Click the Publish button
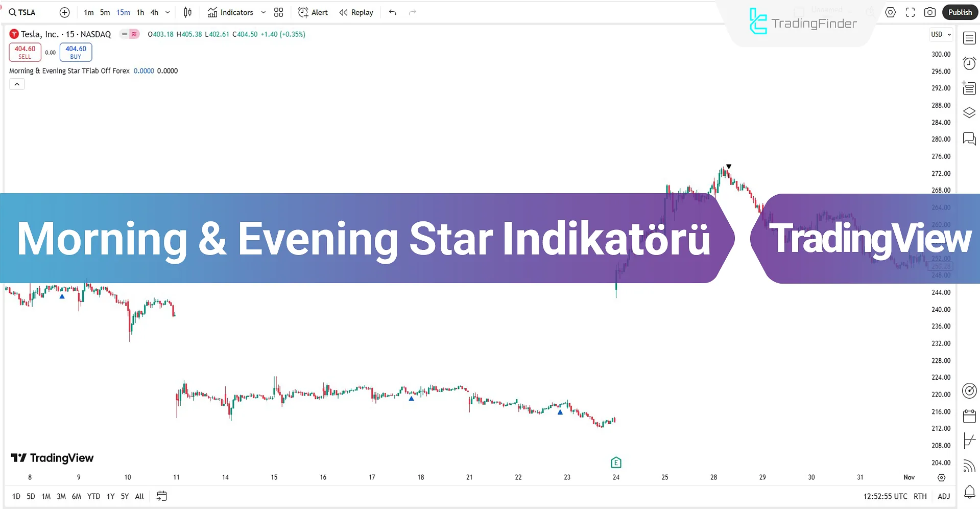This screenshot has height=509, width=980. pyautogui.click(x=960, y=12)
